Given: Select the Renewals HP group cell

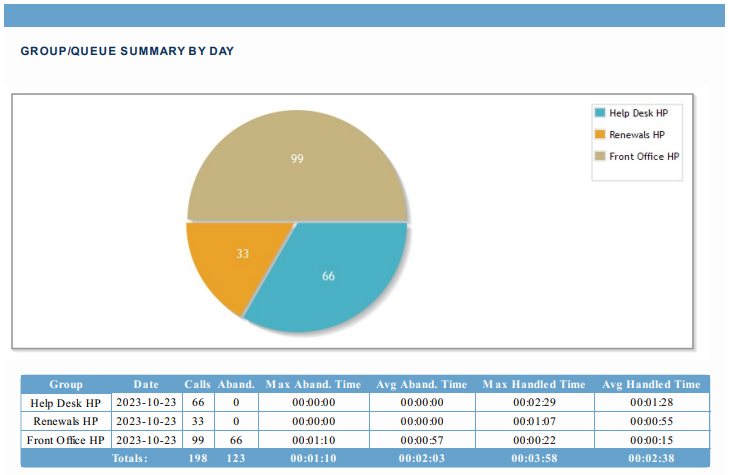Looking at the screenshot, I should click(x=66, y=421).
